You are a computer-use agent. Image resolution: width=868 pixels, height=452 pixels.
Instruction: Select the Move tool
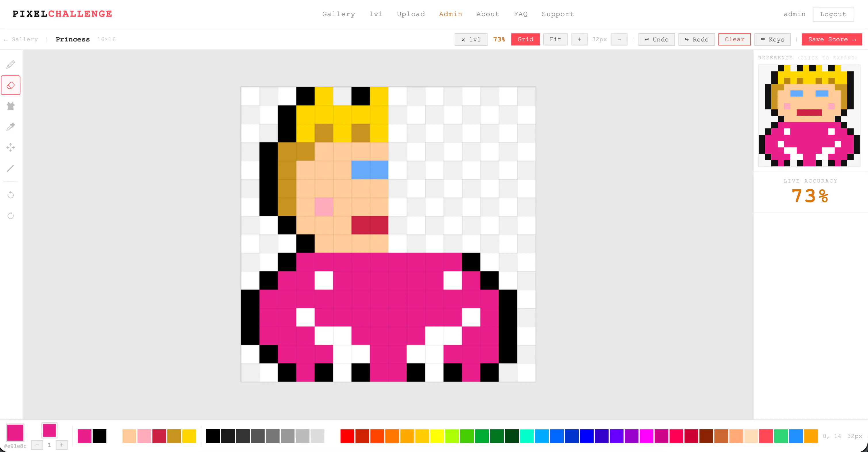(x=11, y=147)
